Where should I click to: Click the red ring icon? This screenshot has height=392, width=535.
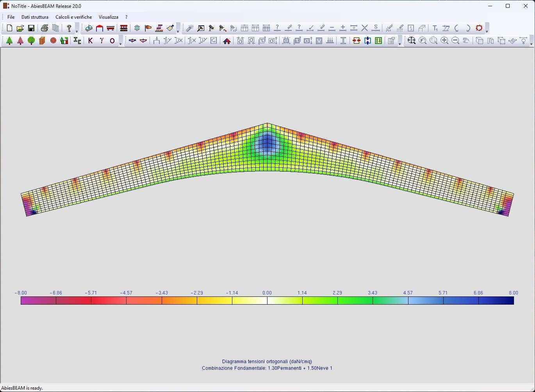coord(479,28)
